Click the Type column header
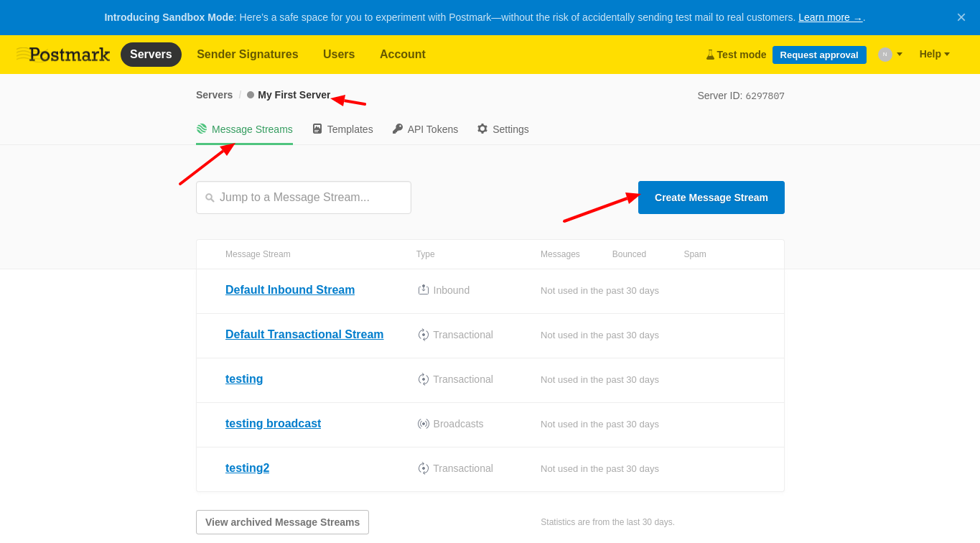Image resolution: width=980 pixels, height=543 pixels. tap(426, 254)
